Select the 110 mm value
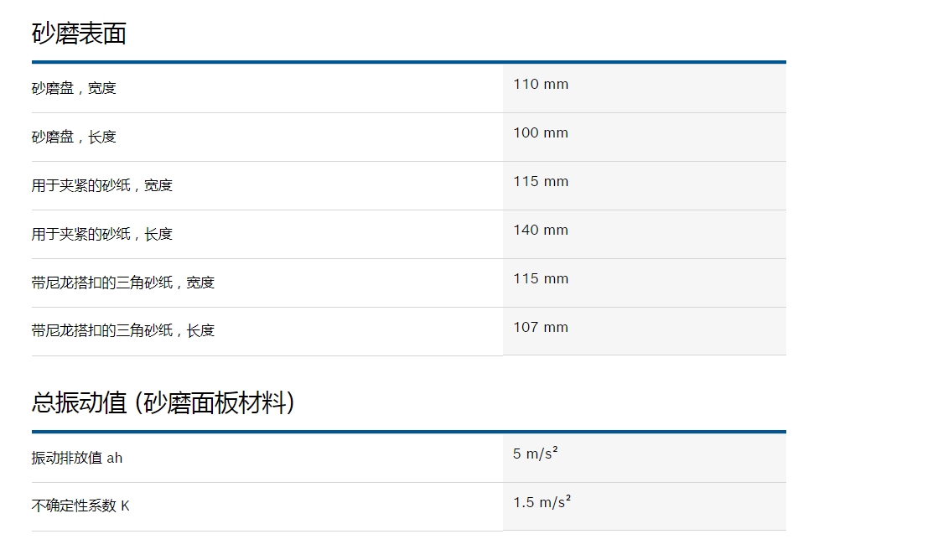The image size is (933, 560). point(541,85)
